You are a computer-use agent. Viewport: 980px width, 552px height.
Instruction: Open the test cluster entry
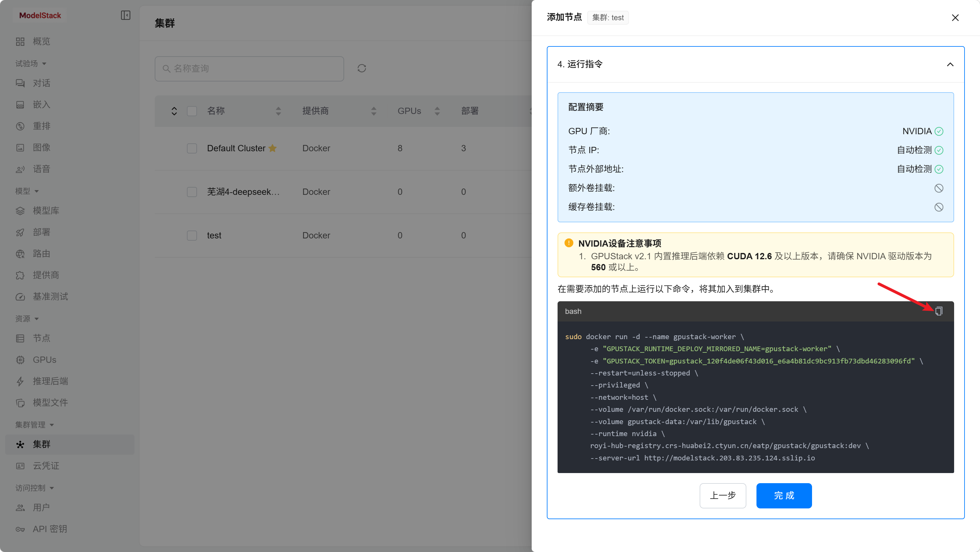(214, 236)
